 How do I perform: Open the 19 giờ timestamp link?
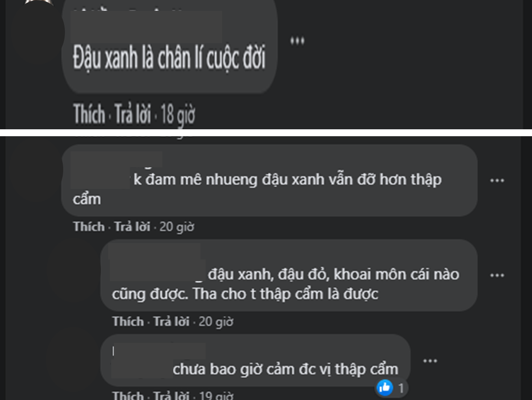(x=216, y=396)
